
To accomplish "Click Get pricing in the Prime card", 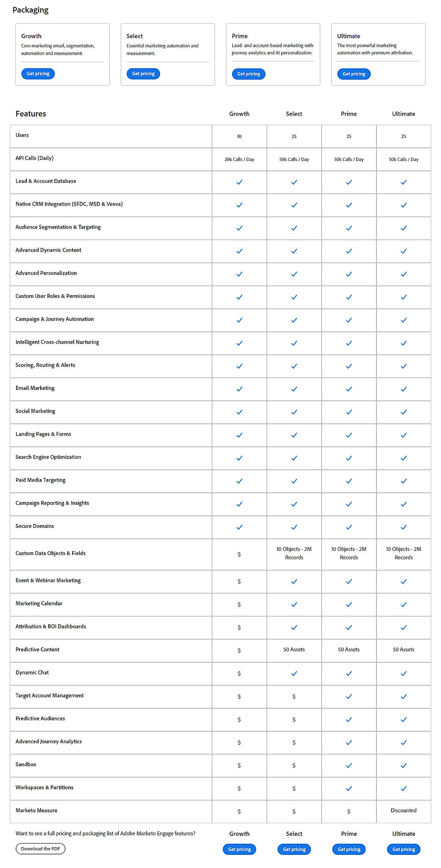I will pos(249,74).
